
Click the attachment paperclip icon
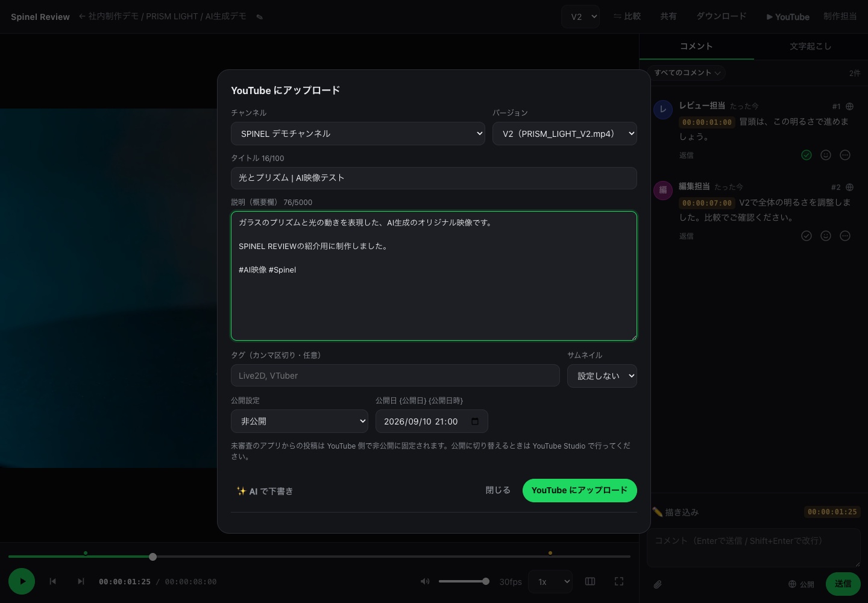click(658, 584)
